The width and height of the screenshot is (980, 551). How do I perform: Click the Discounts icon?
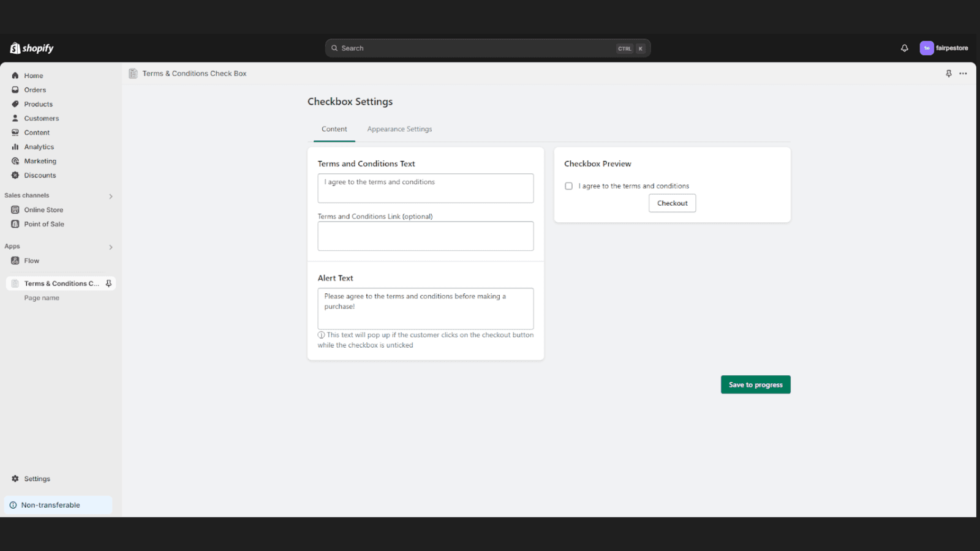pyautogui.click(x=15, y=175)
